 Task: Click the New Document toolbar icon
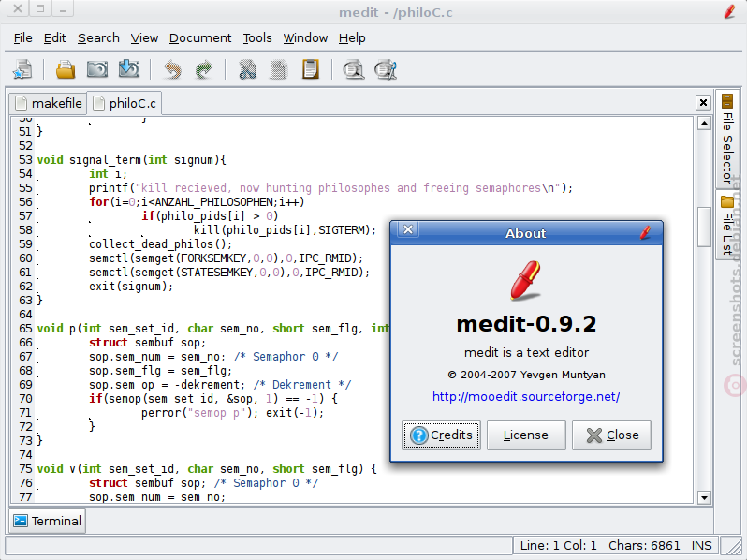22,69
